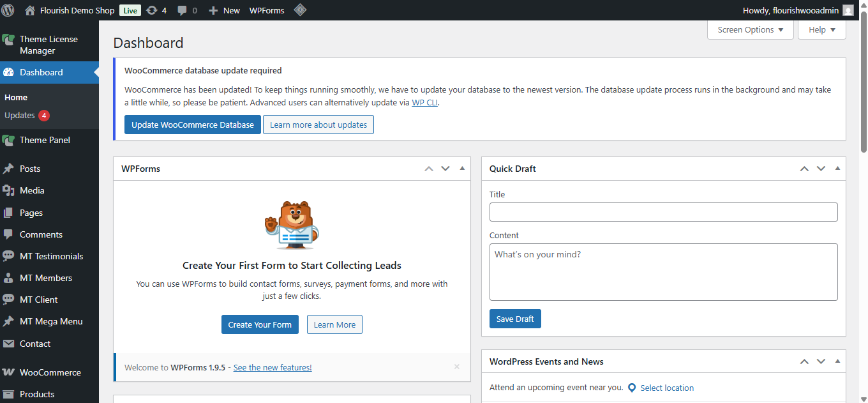Screen dimensions: 868x403
Task: Click the Media icon in sidebar
Action: tap(8, 190)
